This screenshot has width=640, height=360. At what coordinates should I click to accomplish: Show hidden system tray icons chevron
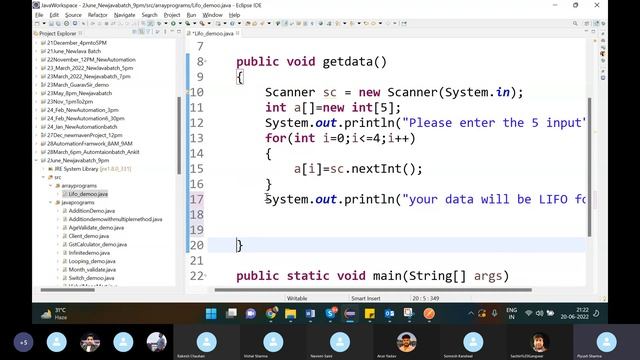point(471,313)
